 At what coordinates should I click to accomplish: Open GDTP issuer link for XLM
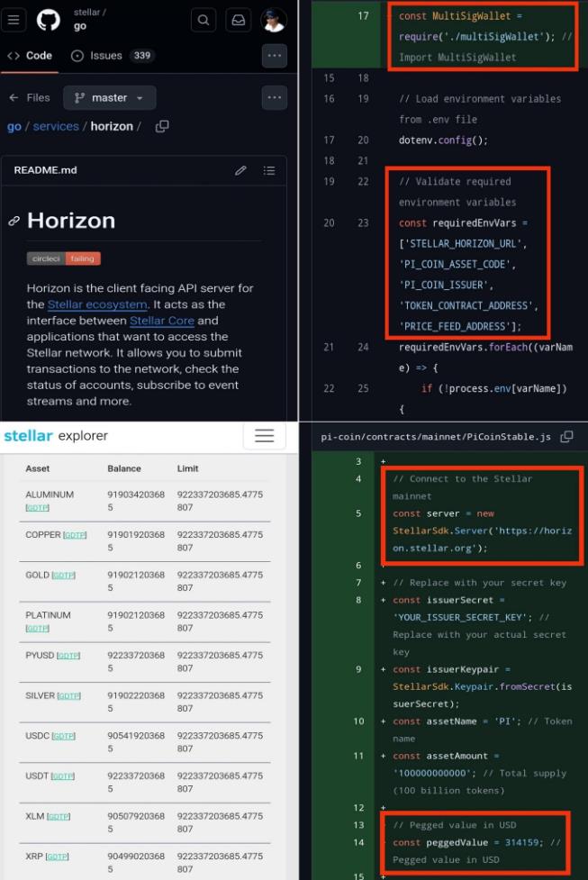[59, 817]
